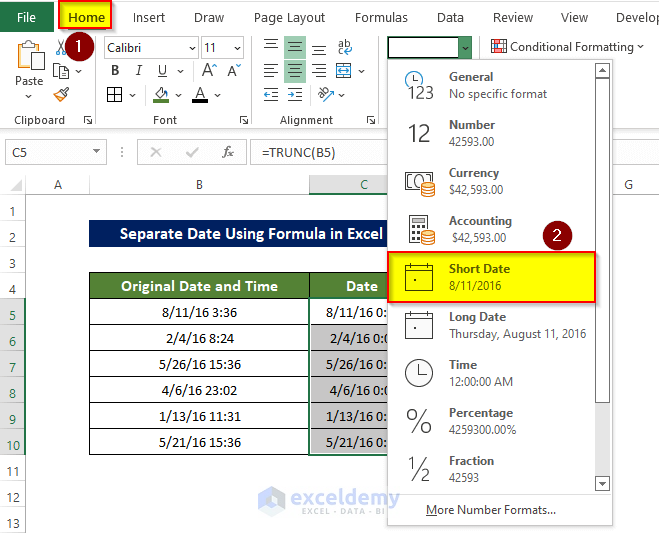Choose Currency format option
659x533 pixels.
pos(491,181)
